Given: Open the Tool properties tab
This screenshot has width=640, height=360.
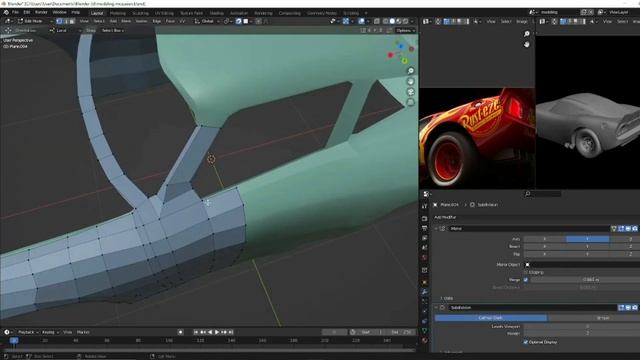Looking at the screenshot, I should [424, 206].
